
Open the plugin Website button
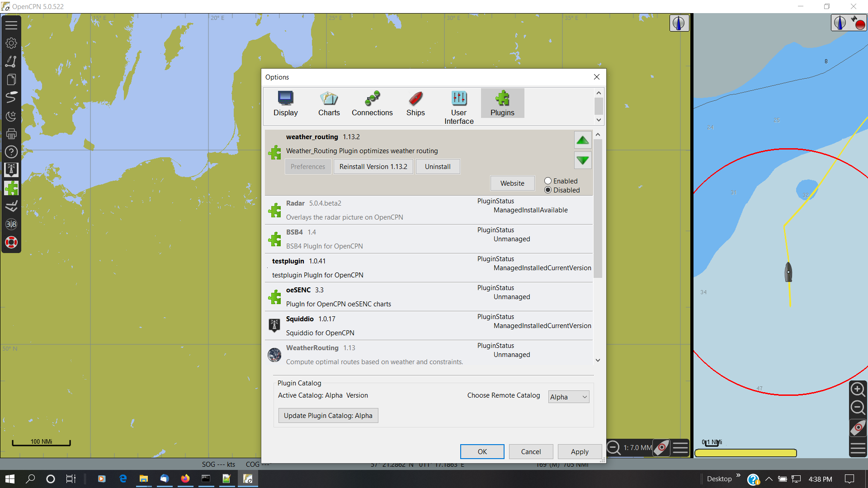512,183
